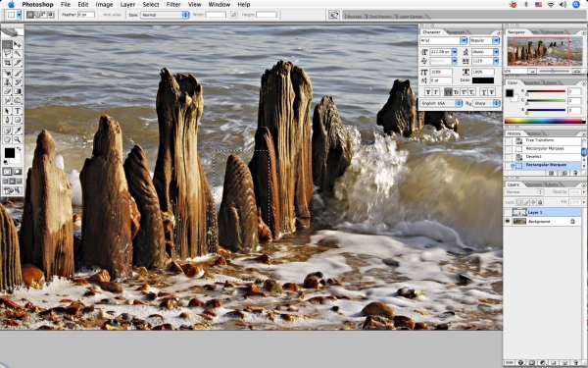
Task: Open the layer blend mode Normal dropdown
Action: point(524,192)
